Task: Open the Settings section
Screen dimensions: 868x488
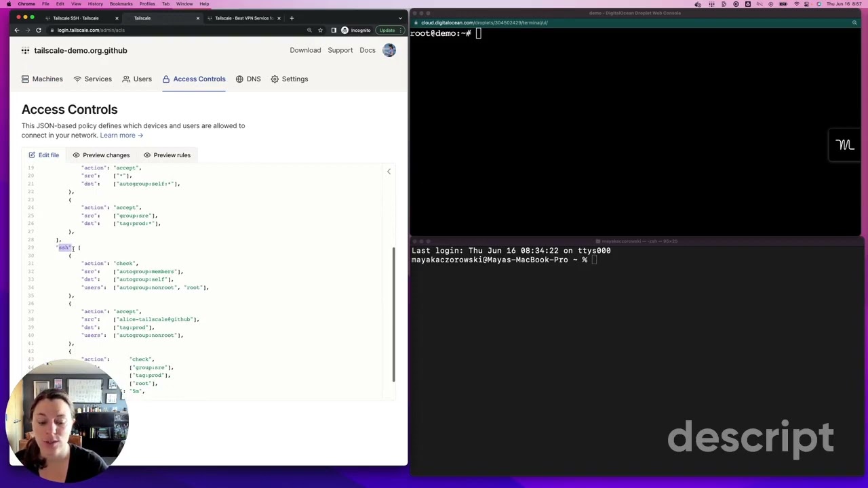Action: 290,79
